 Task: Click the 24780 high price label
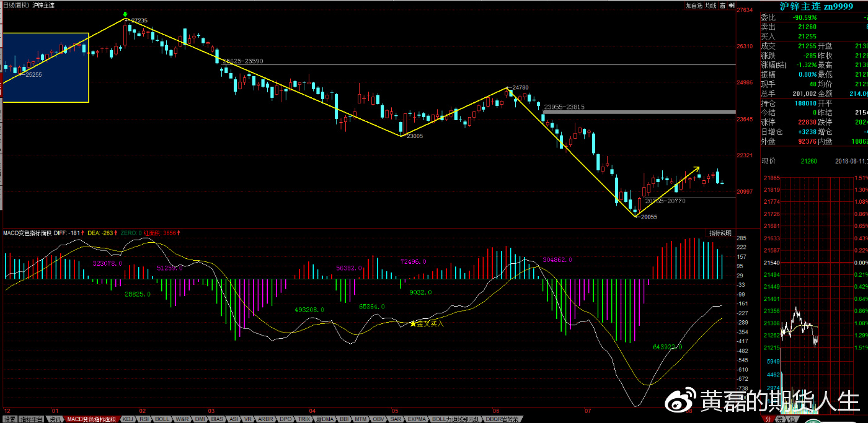pyautogui.click(x=520, y=88)
